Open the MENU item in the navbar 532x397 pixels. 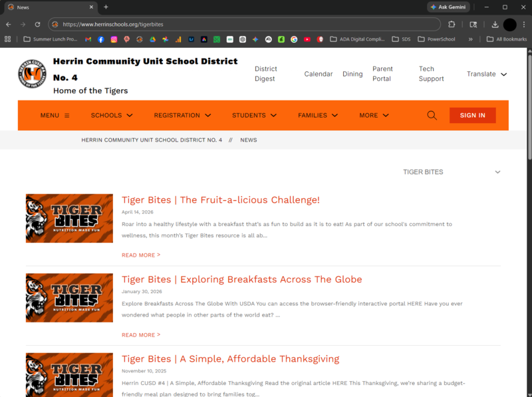tap(53, 115)
